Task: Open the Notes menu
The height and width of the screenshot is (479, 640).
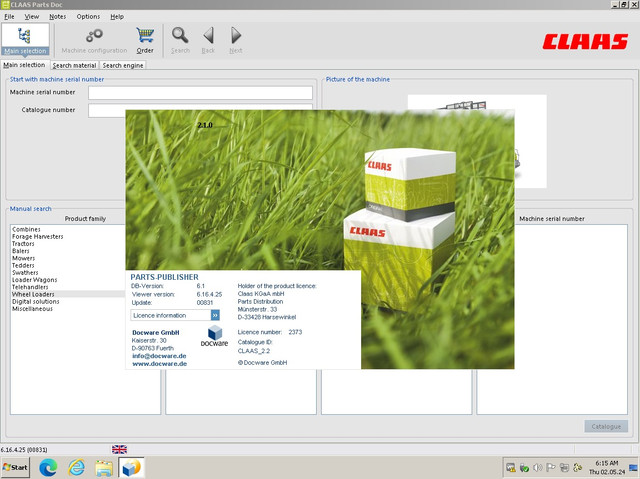Action: click(57, 17)
